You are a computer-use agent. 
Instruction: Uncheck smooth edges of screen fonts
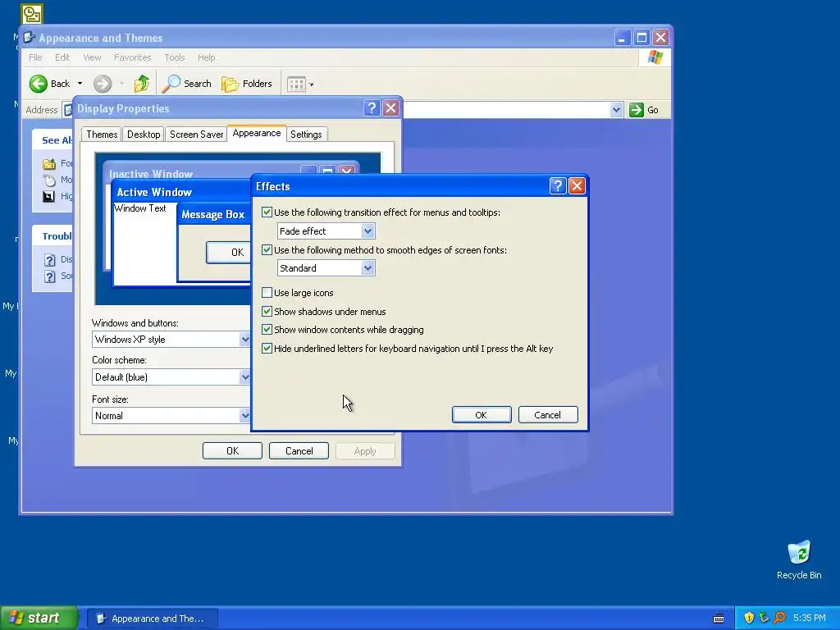(x=267, y=249)
